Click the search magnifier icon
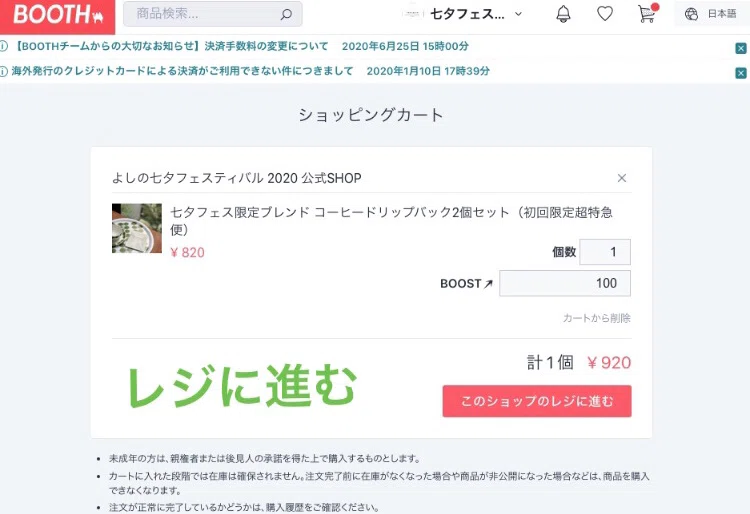The height and width of the screenshot is (514, 750). tap(286, 14)
